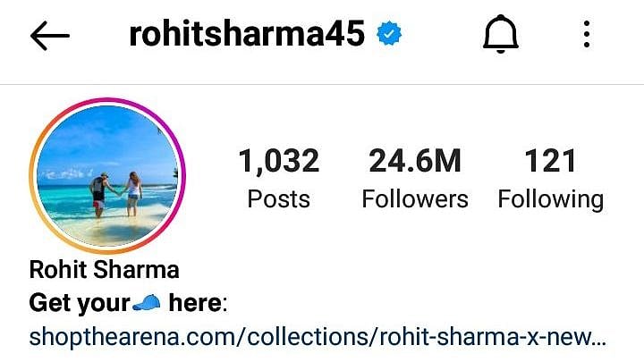This screenshot has height=362, width=644.
Task: Click the rohitsharma45 username header
Action: point(247,34)
